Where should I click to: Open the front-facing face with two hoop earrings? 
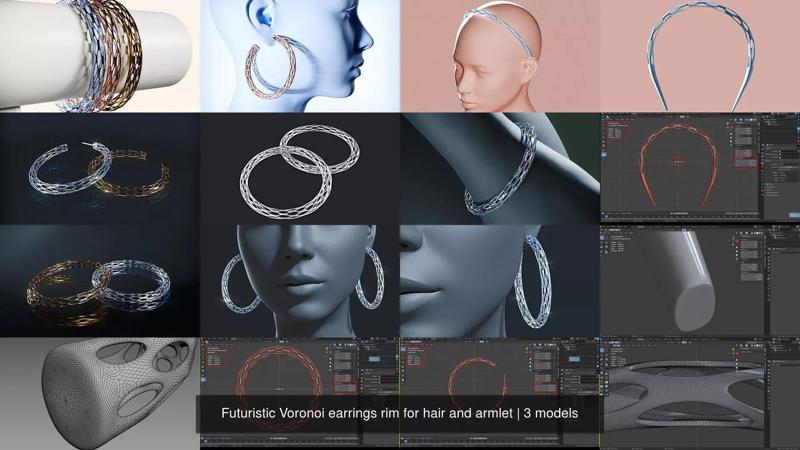pos(300,281)
